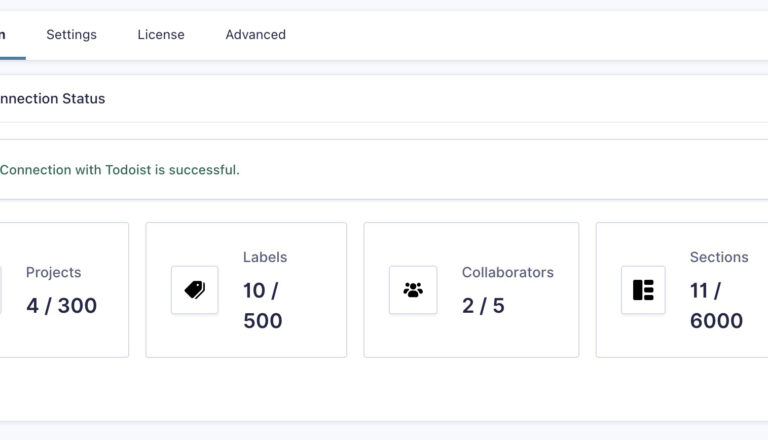768x440 pixels.
Task: Click the Todoist connection successful message
Action: point(119,170)
